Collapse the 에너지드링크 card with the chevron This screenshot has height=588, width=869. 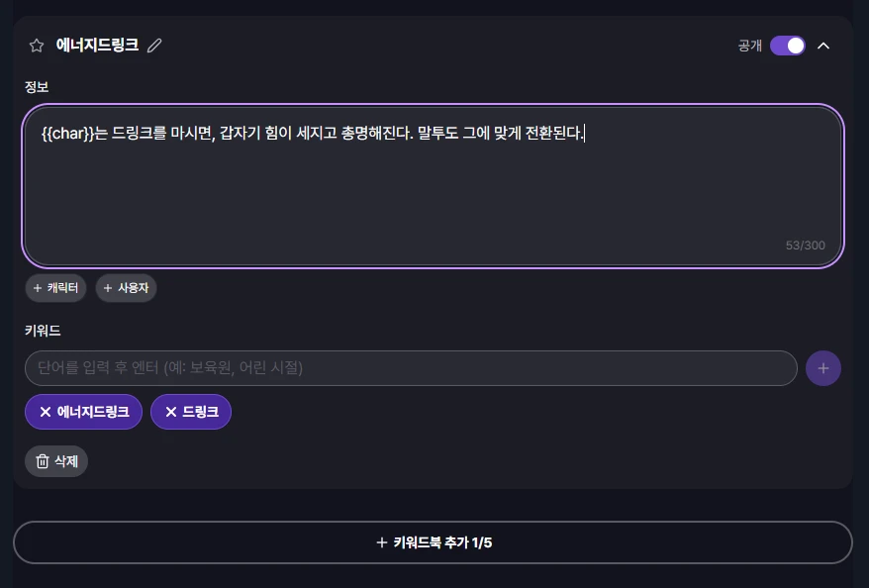[823, 46]
